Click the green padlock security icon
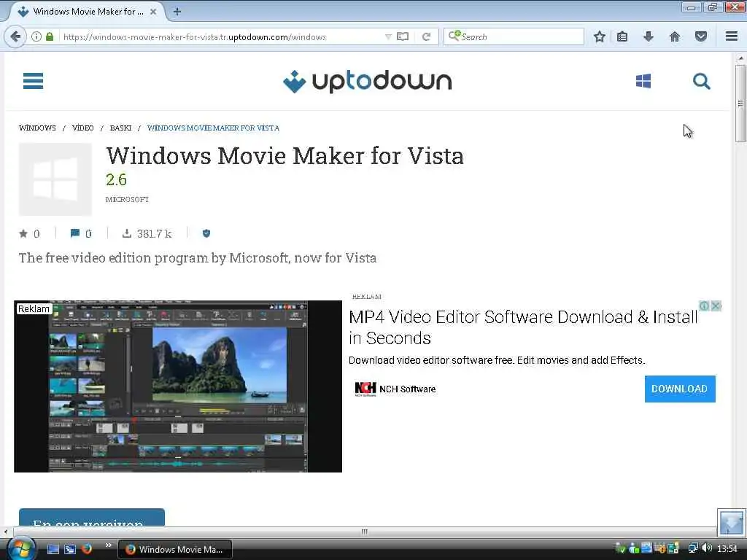The image size is (747, 560). tap(50, 36)
